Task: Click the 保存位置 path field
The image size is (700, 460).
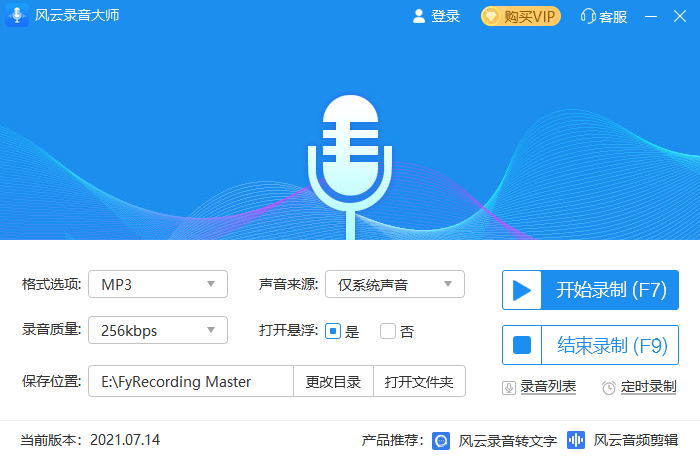Action: [x=190, y=381]
